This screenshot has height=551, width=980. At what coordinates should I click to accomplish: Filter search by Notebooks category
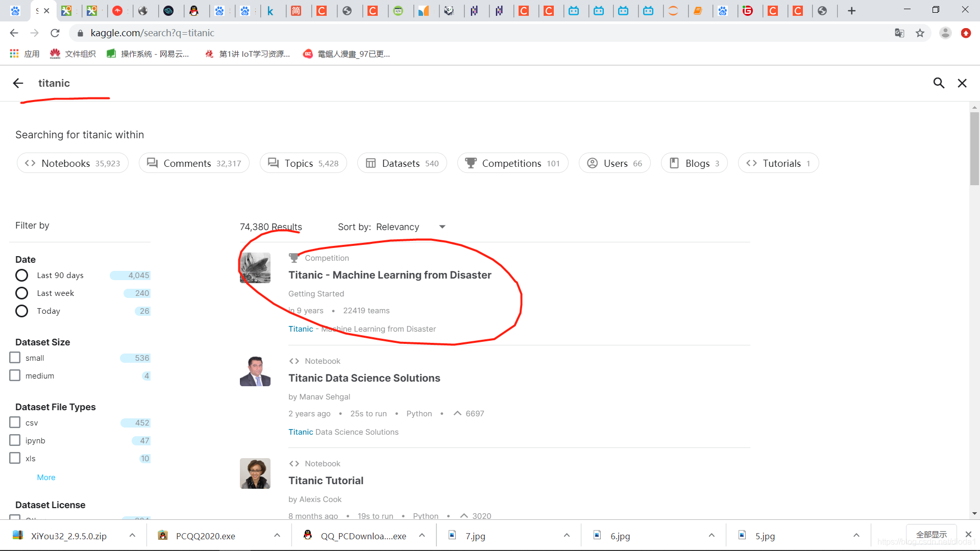72,163
